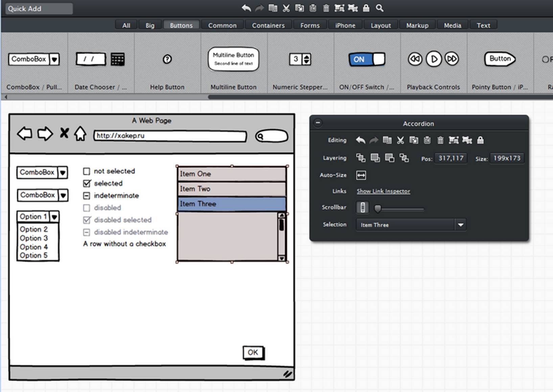Click the lock icon in Accordion inspector

click(x=480, y=140)
